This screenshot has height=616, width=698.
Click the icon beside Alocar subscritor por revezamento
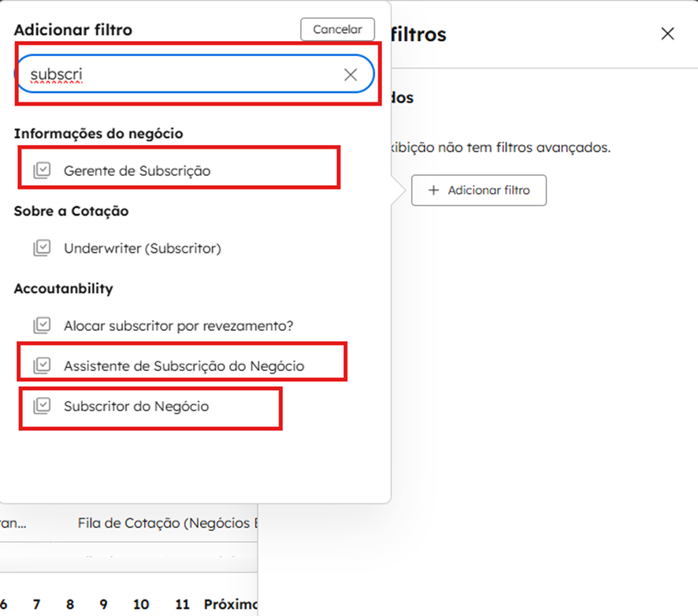(x=42, y=325)
